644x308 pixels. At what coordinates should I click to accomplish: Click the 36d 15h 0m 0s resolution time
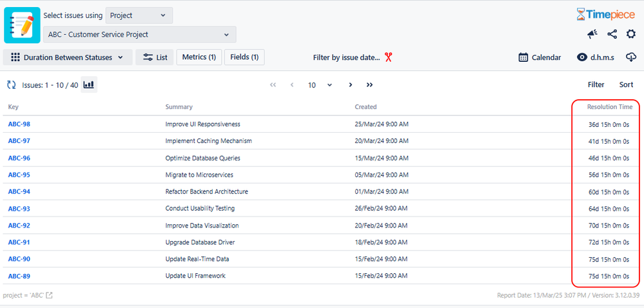pos(609,124)
